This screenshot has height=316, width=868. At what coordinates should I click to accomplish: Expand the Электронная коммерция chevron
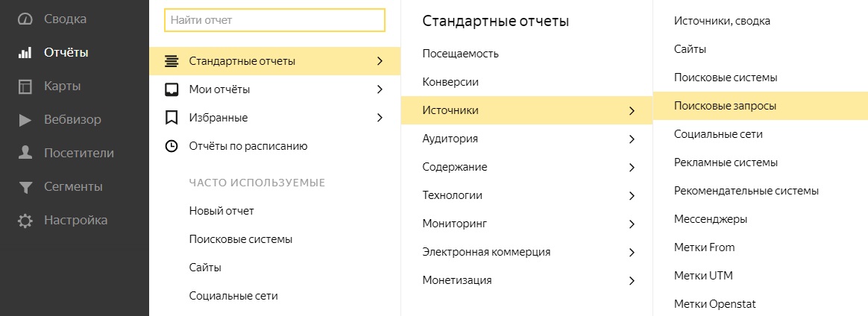click(x=632, y=253)
